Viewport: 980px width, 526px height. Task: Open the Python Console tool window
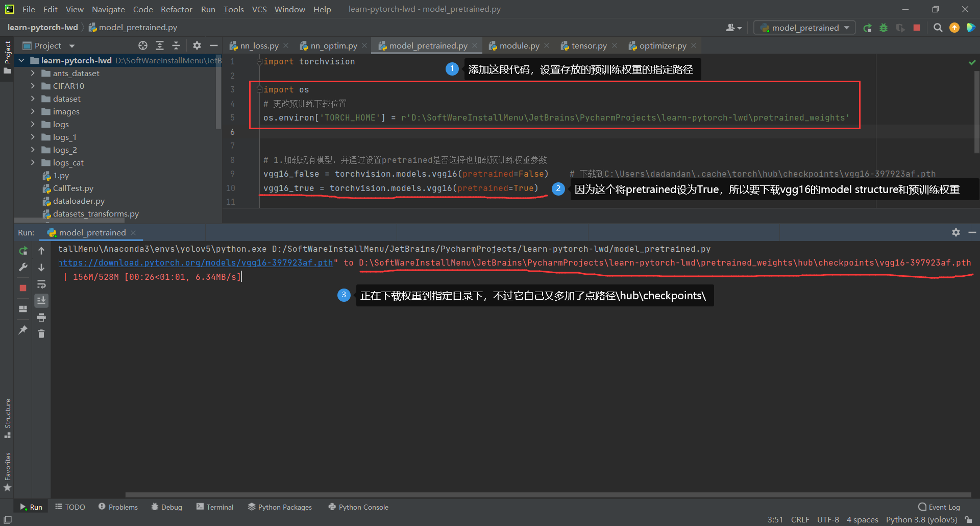(358, 507)
